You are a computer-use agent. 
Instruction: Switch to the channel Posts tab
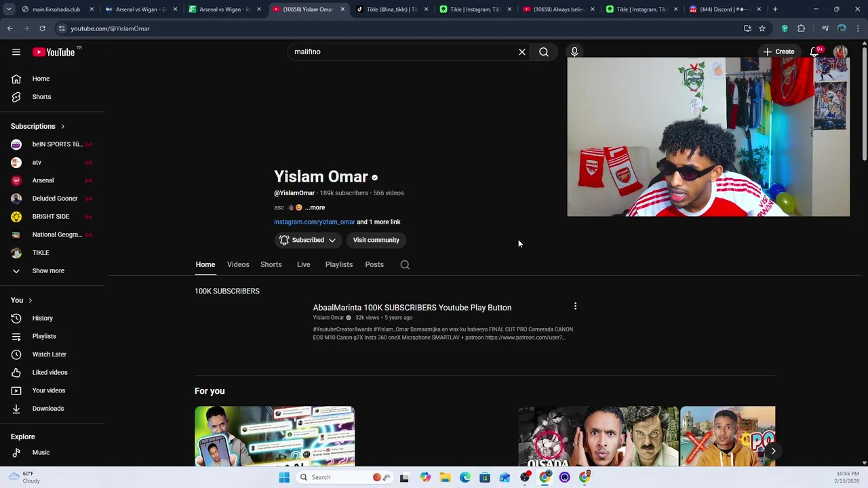(374, 265)
